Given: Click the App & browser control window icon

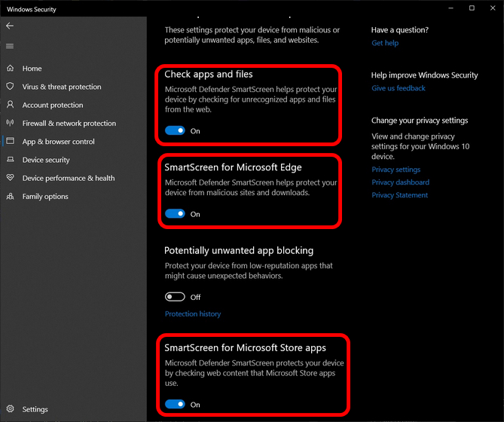Looking at the screenshot, I should (x=11, y=141).
